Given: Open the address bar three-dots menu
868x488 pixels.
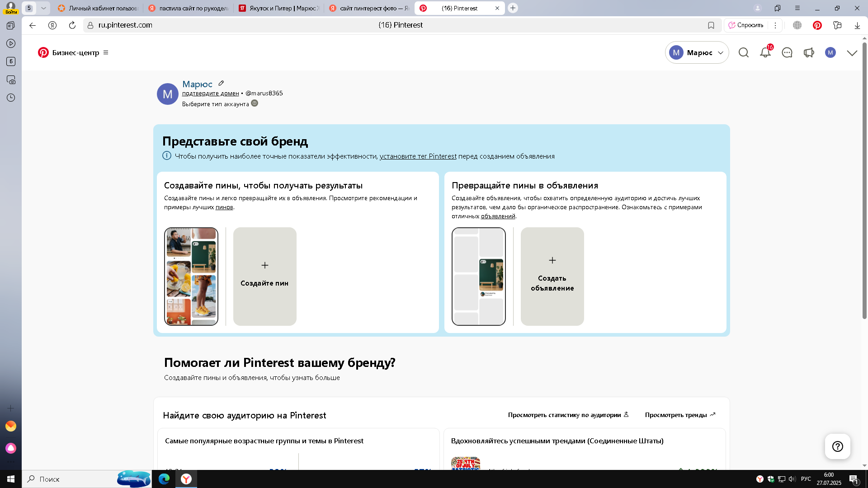Looking at the screenshot, I should (775, 25).
